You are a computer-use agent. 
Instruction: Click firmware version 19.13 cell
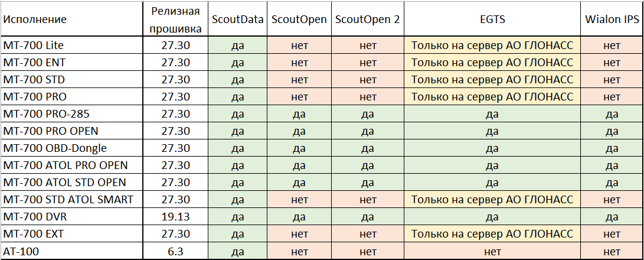(x=175, y=216)
